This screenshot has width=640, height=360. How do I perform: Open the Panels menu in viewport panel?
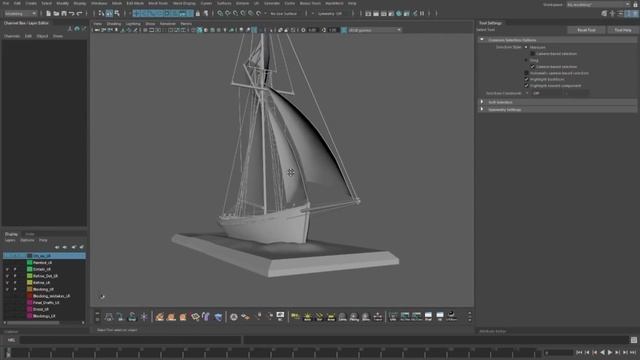pos(186,24)
